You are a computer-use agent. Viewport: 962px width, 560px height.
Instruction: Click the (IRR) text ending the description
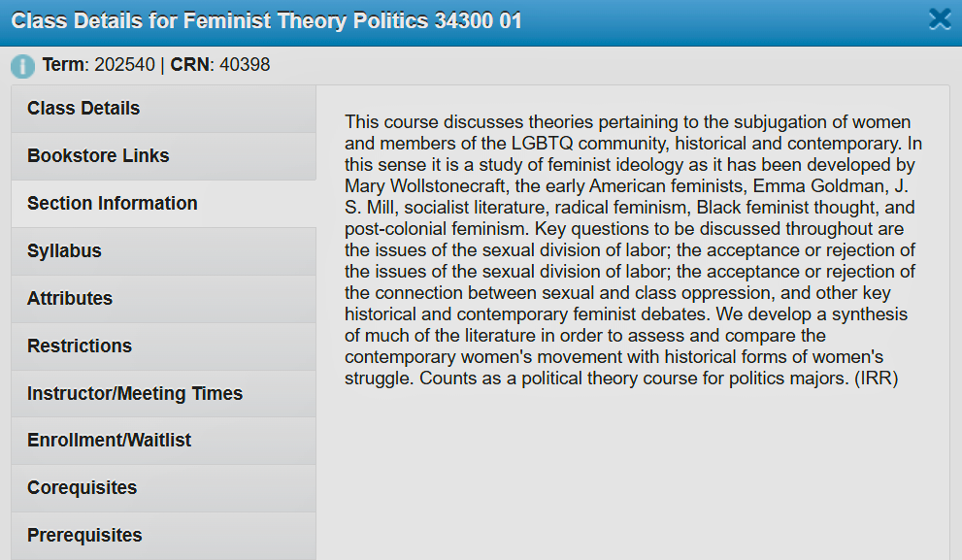click(x=877, y=379)
